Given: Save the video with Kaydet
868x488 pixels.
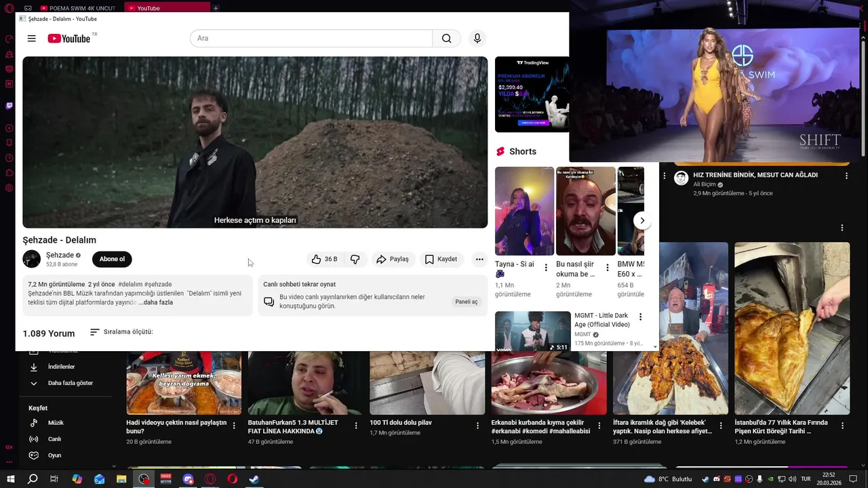Looking at the screenshot, I should (x=441, y=259).
